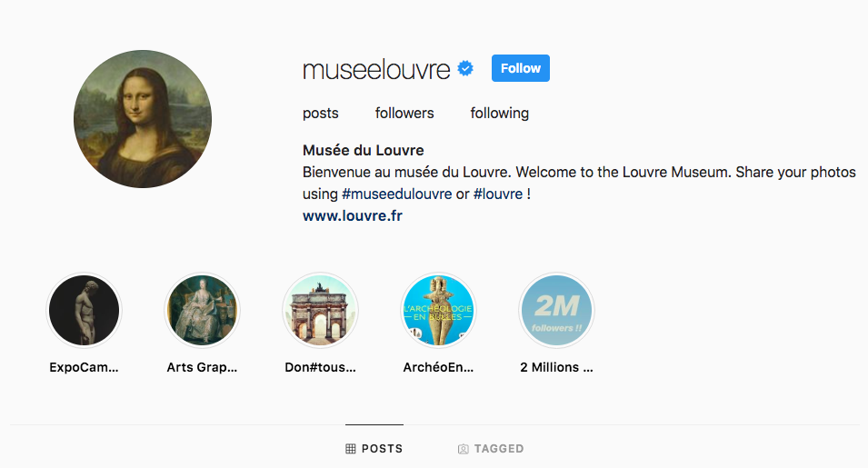
Task: Click the 2 Millions ... highlight label
Action: [x=556, y=367]
